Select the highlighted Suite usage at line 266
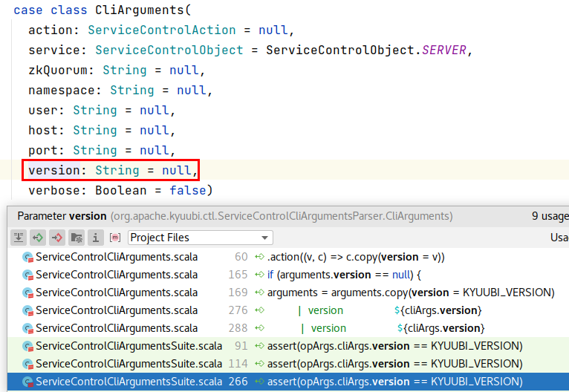The image size is (569, 392). [288, 381]
